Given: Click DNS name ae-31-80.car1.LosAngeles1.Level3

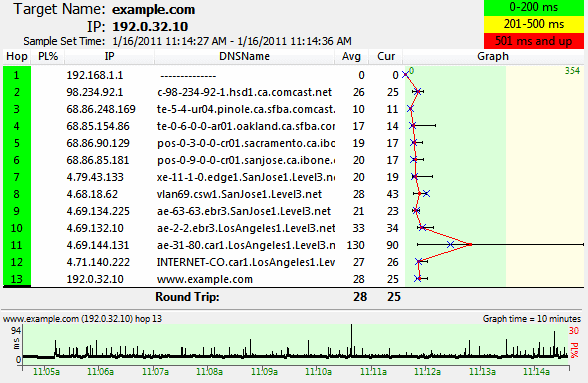Looking at the screenshot, I should pyautogui.click(x=246, y=245).
